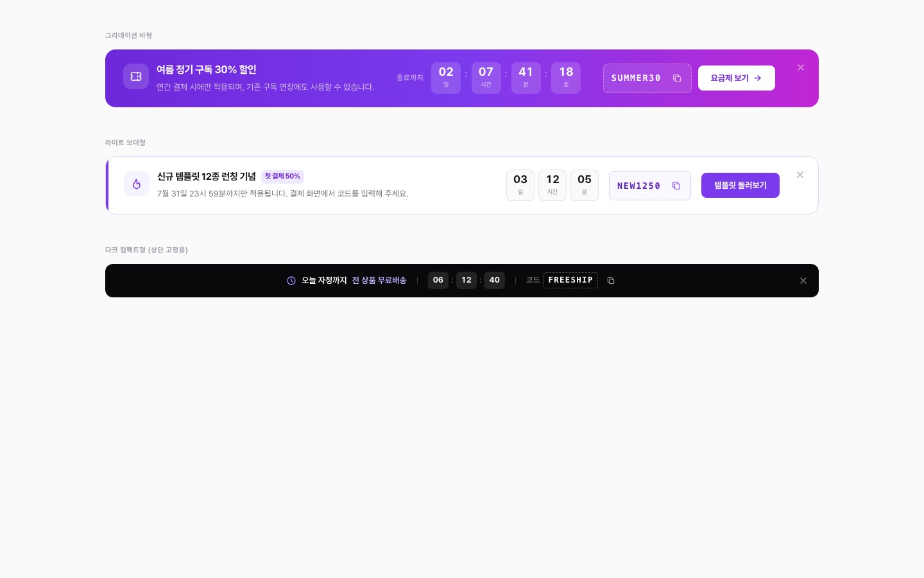Click the 07 시간 countdown tile in gradient banner
Viewport: 924px width, 578px height.
pyautogui.click(x=486, y=78)
